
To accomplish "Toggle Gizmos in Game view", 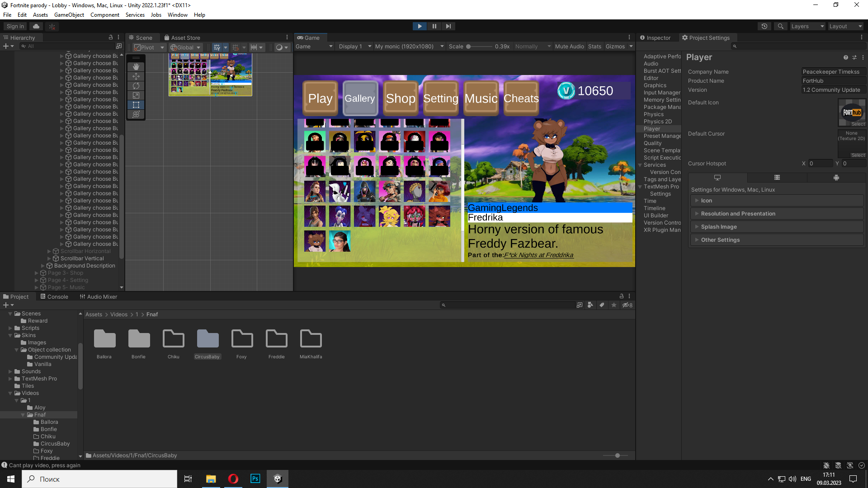I will click(615, 47).
